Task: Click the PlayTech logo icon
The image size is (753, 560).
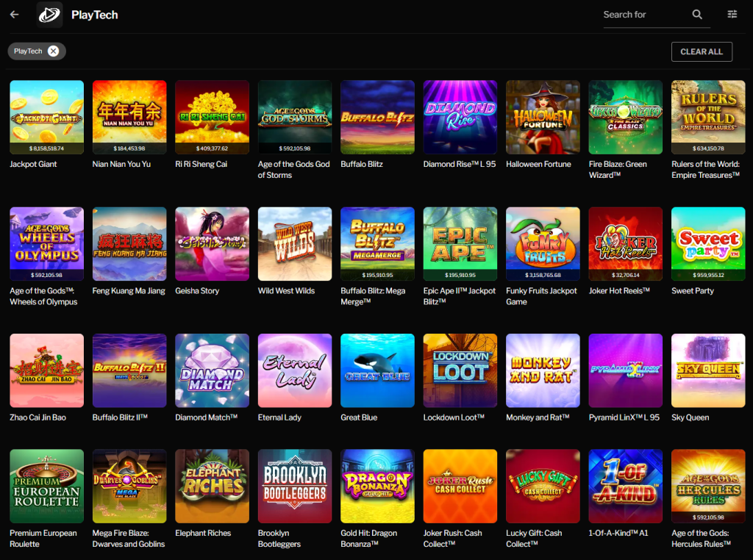Action: [x=49, y=15]
